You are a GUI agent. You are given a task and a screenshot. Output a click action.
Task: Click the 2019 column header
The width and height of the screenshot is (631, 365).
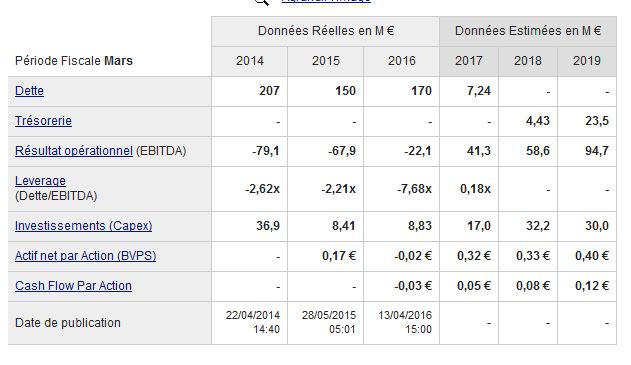tap(587, 61)
